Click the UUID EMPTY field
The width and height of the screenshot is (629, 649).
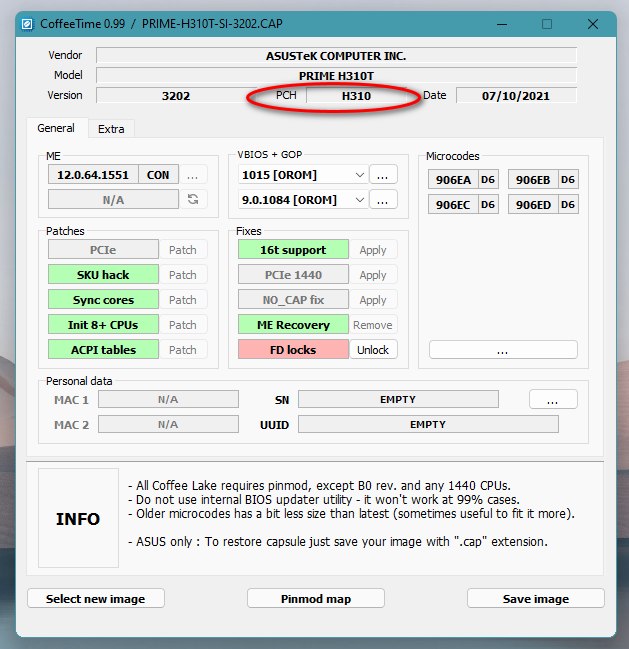click(428, 424)
